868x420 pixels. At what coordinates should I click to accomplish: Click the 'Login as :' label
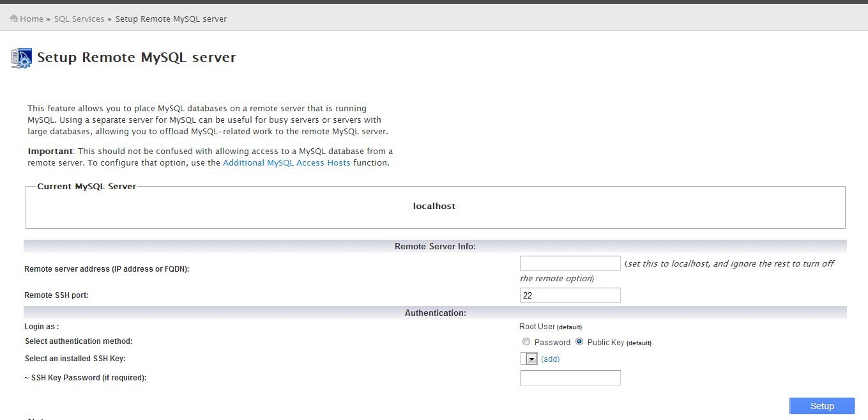tap(42, 327)
